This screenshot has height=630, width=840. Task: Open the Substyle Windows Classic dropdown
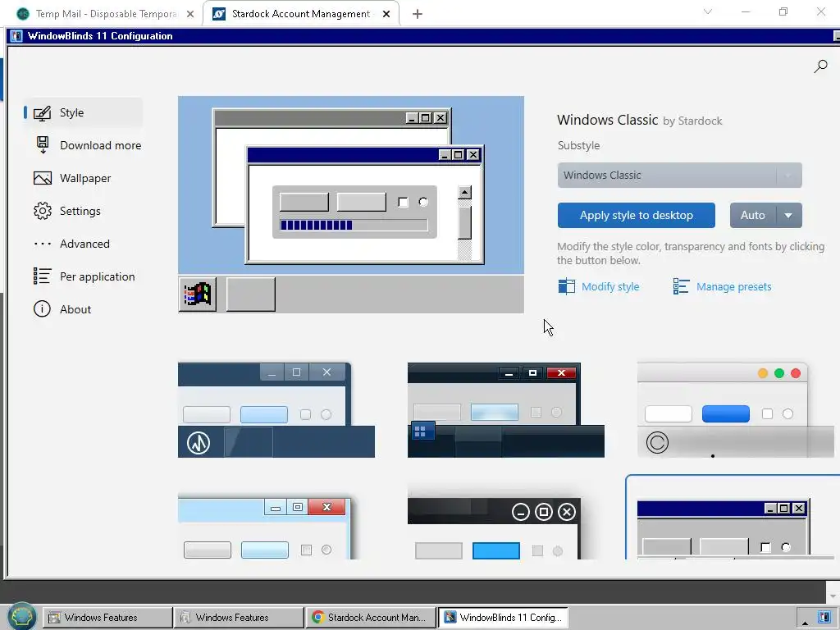679,176
